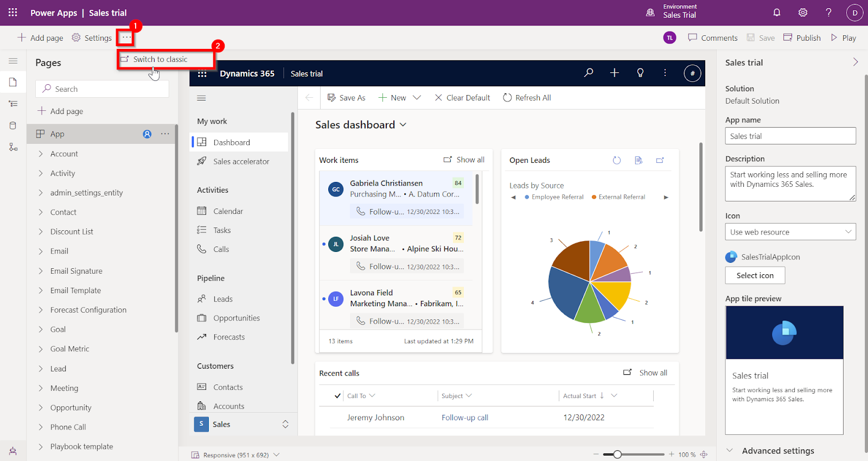
Task: Select the App item in Pages
Action: pyautogui.click(x=101, y=134)
